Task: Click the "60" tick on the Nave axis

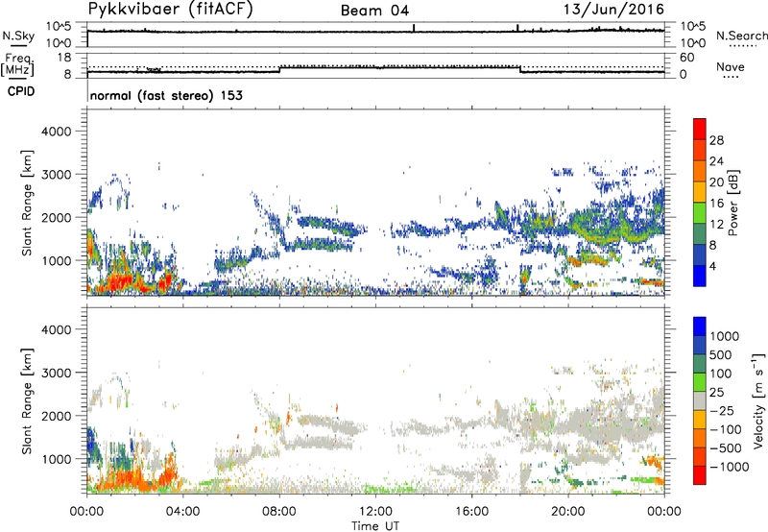Action: (x=686, y=58)
